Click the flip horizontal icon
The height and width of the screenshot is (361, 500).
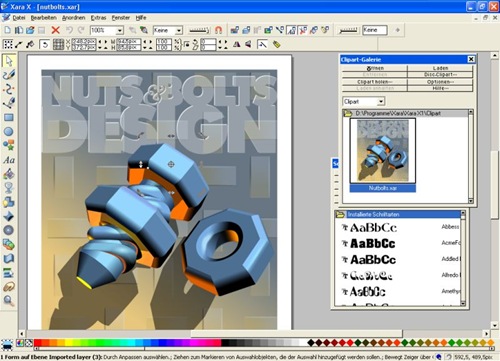(236, 44)
